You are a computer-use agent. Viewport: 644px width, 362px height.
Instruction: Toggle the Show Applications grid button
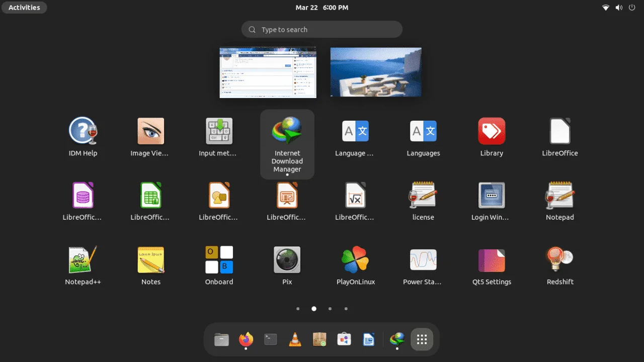click(x=422, y=340)
